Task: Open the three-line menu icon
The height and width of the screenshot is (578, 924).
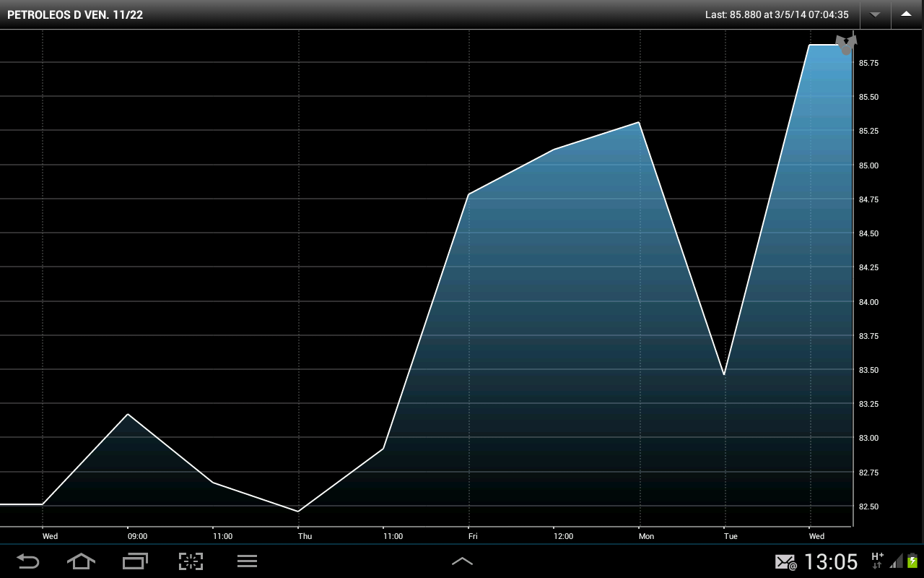Action: (248, 561)
